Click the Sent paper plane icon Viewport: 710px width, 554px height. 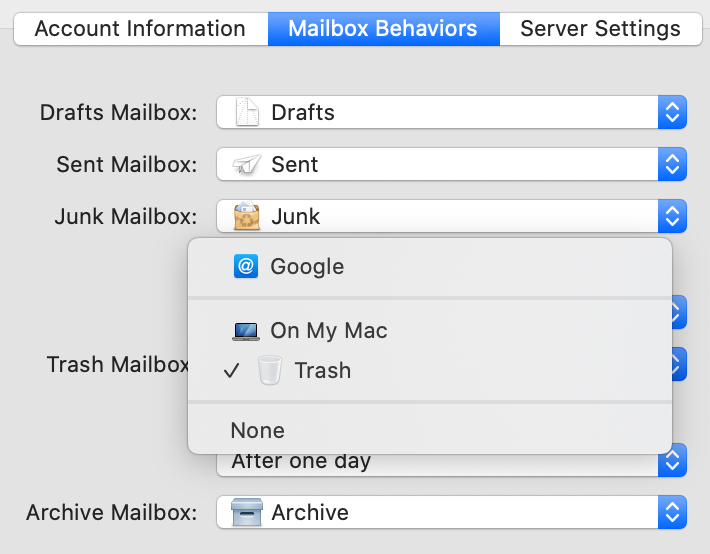tap(247, 164)
